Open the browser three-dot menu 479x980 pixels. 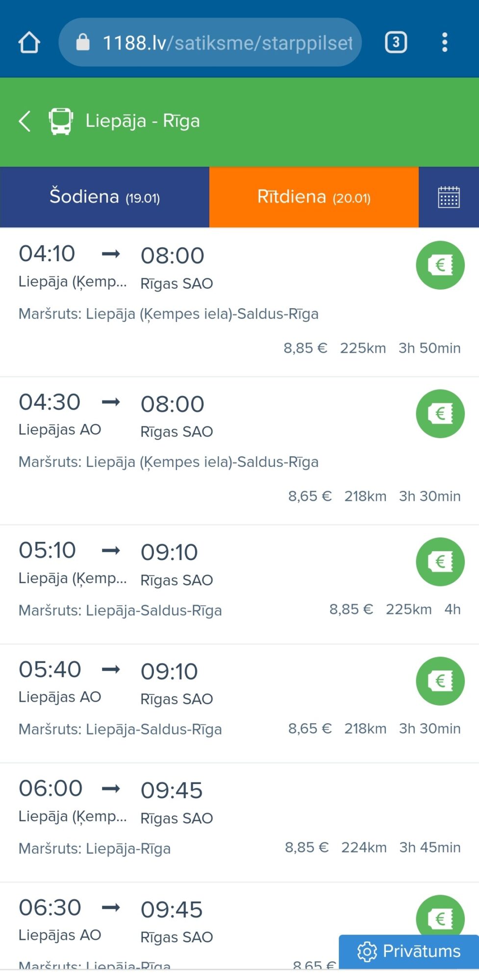click(445, 42)
